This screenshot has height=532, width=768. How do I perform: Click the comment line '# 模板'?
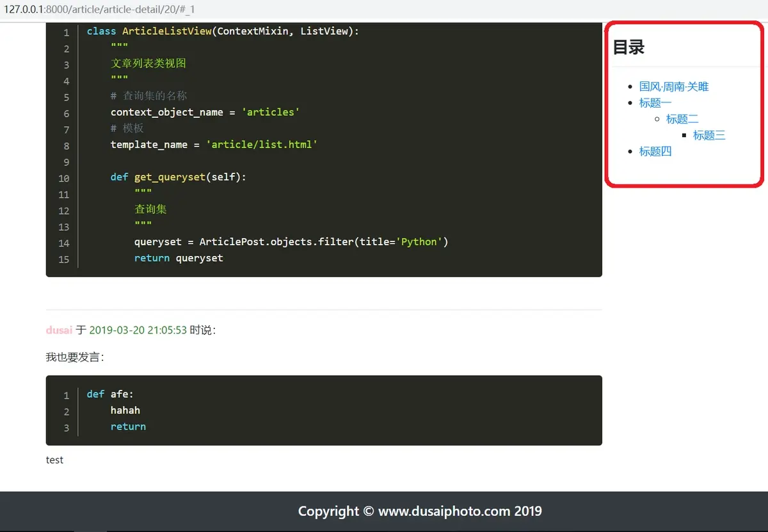click(x=127, y=129)
